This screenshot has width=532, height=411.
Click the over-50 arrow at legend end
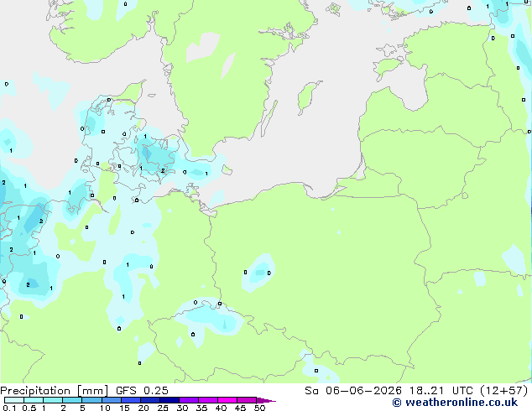266,400
